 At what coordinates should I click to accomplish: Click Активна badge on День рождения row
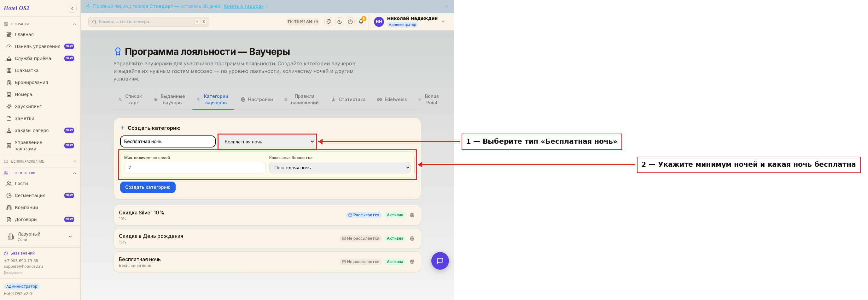tap(395, 239)
